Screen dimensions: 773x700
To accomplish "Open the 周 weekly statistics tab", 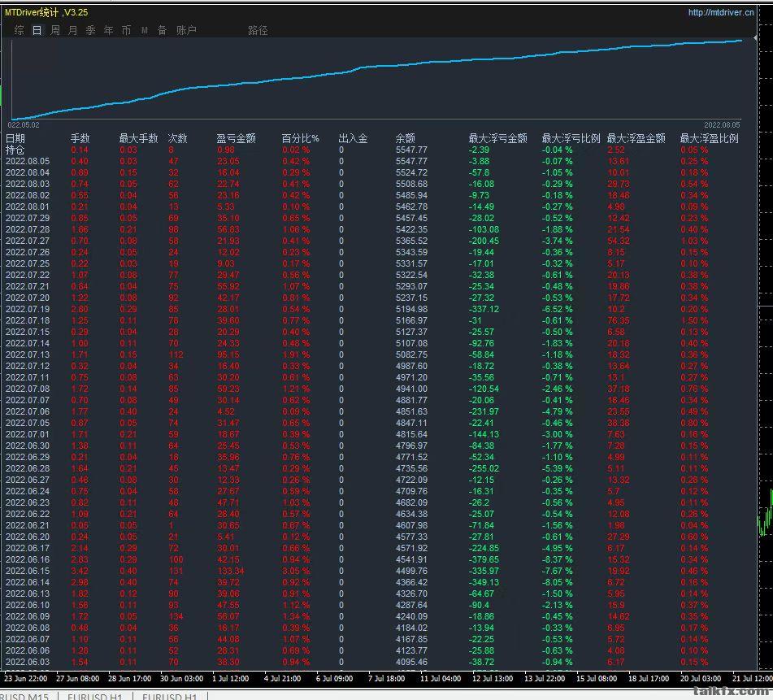I will click(55, 31).
